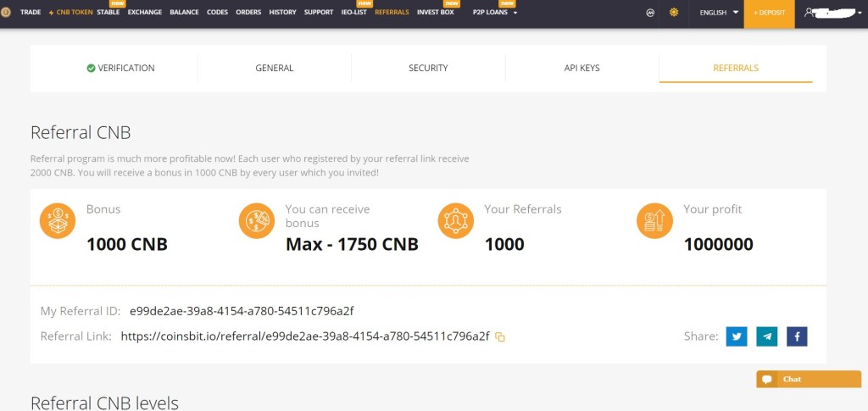Screen dimensions: 868x411
Task: Click the Bonus box icon
Action: click(x=57, y=221)
